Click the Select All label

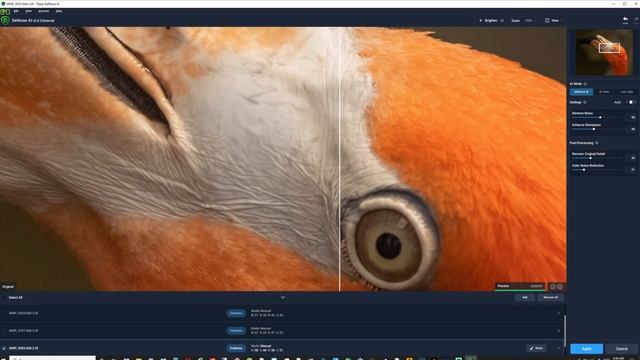(x=16, y=298)
